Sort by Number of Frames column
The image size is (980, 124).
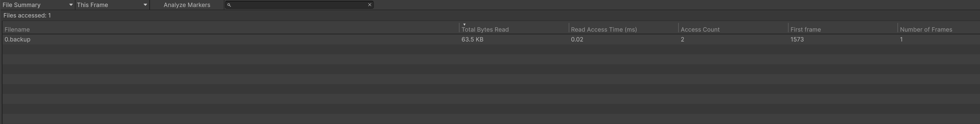[x=926, y=29]
